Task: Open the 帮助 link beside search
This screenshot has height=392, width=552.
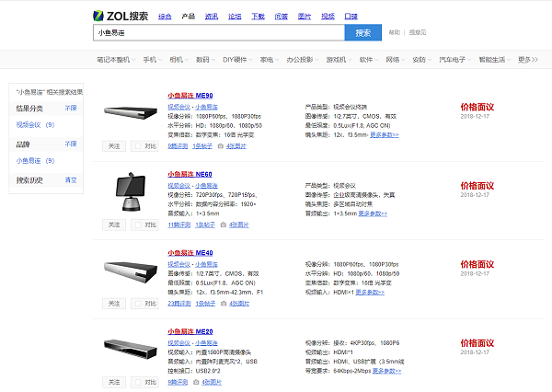Action: click(x=395, y=32)
